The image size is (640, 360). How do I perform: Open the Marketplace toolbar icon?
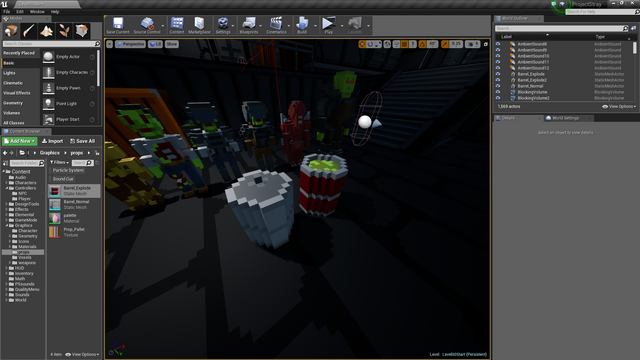point(199,25)
